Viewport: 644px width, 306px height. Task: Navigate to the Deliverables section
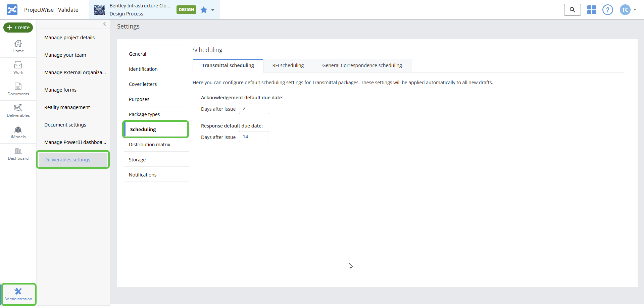tap(18, 111)
